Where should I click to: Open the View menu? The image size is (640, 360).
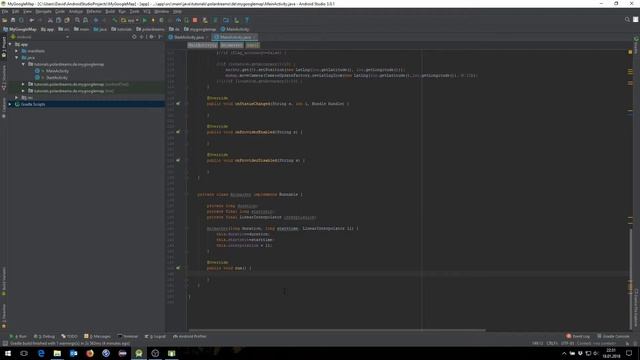tap(27, 11)
